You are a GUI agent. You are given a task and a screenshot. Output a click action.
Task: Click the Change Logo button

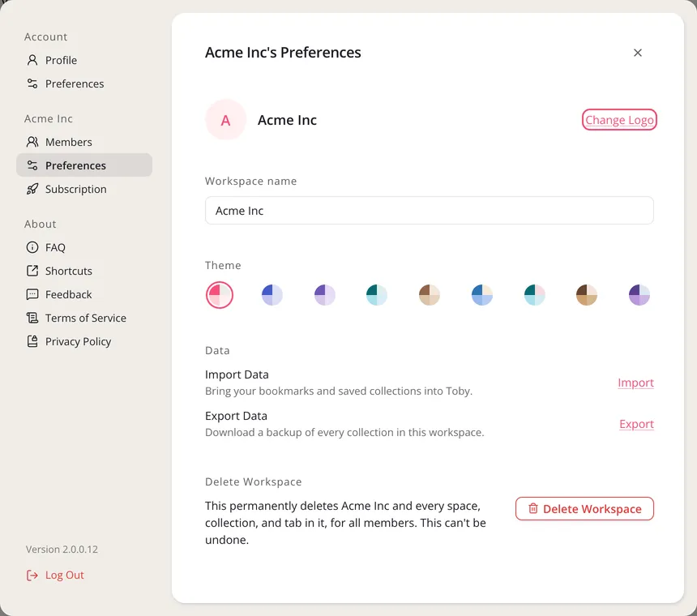(x=619, y=120)
